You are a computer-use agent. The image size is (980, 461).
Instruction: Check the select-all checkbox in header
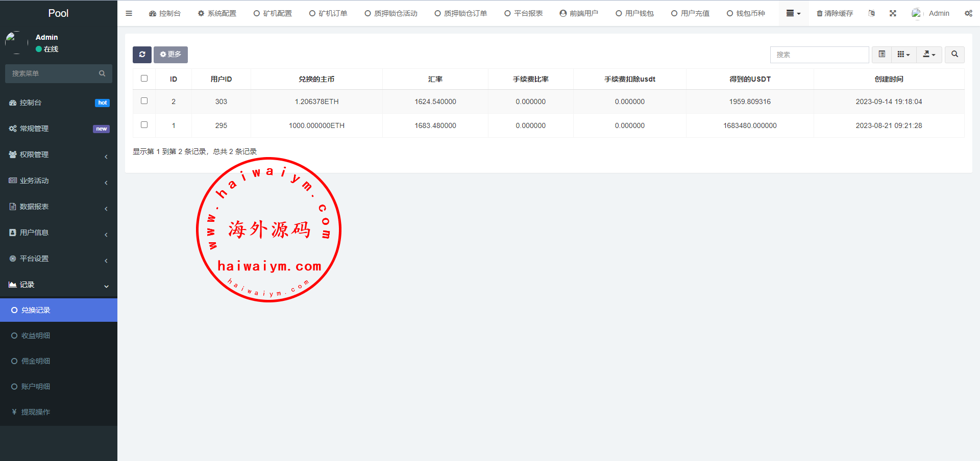point(144,79)
